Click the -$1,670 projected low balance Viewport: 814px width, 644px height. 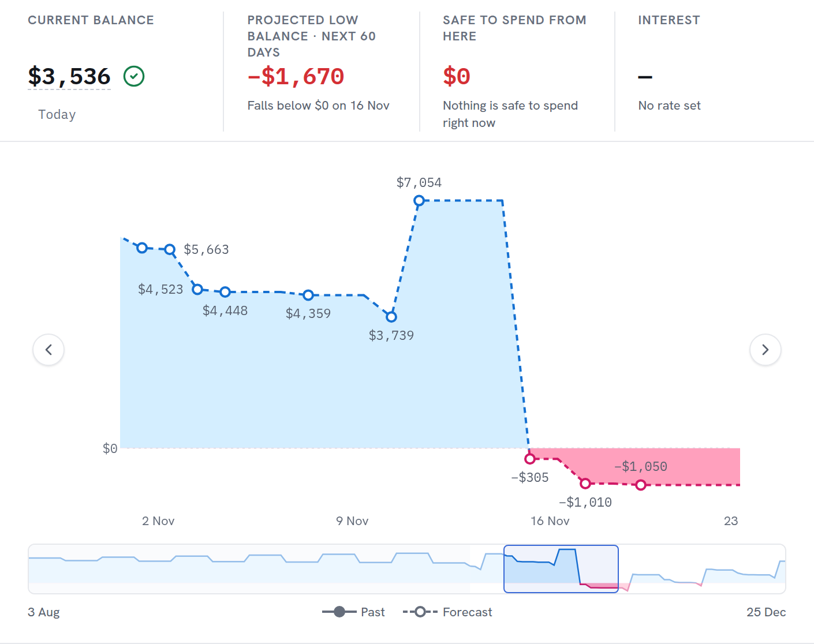[x=296, y=76]
